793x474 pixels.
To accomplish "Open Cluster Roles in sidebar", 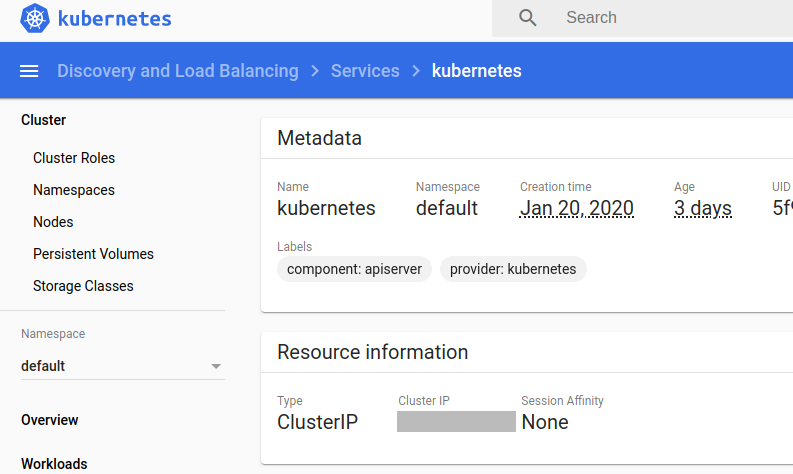I will tap(74, 158).
